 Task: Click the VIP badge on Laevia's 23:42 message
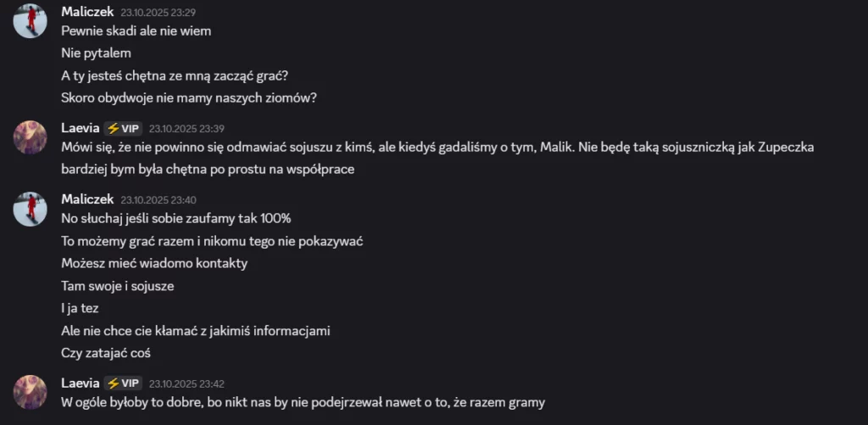click(x=123, y=383)
